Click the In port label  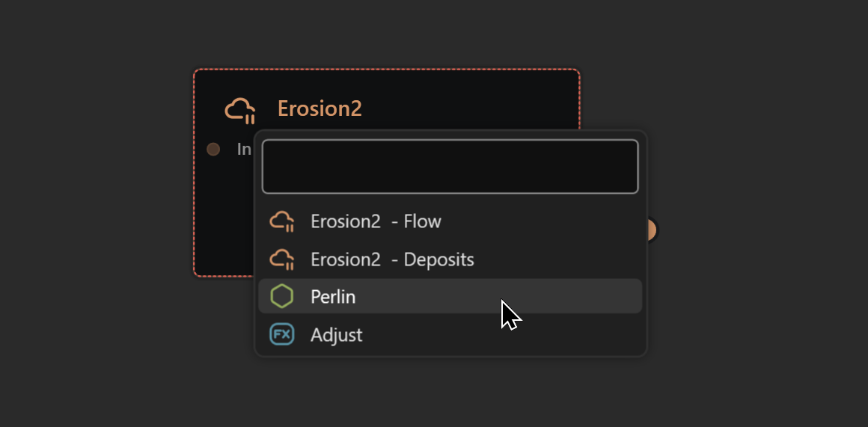pos(243,149)
